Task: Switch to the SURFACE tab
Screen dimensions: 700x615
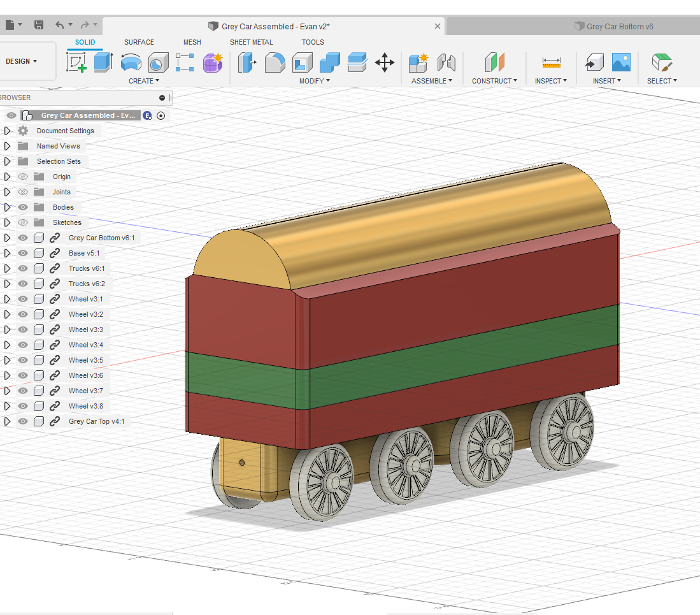Action: point(139,42)
